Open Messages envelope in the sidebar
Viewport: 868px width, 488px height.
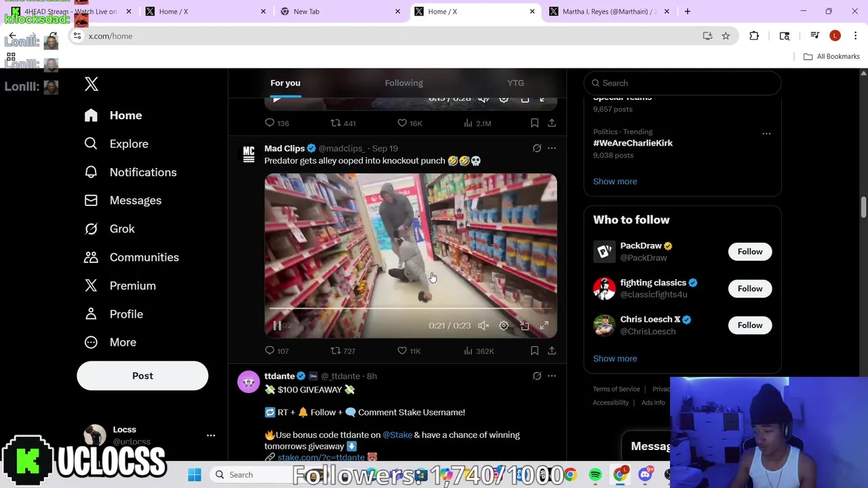click(91, 201)
